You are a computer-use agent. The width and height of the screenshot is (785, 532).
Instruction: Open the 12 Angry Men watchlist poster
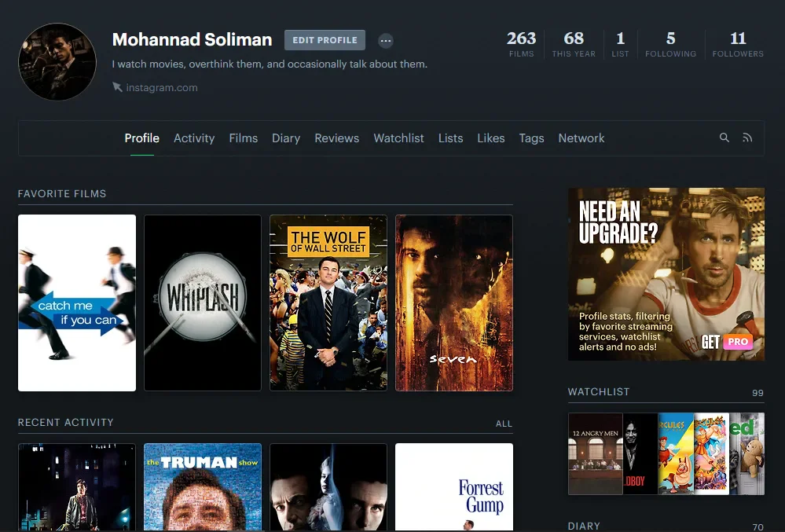coord(596,454)
